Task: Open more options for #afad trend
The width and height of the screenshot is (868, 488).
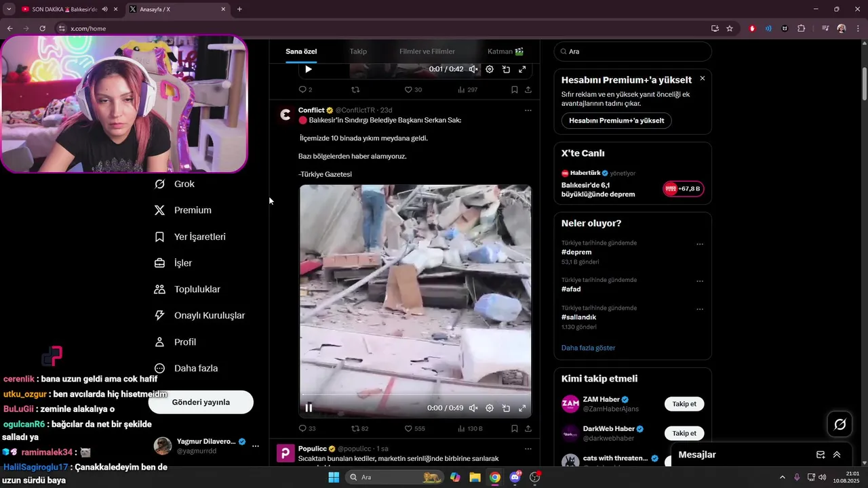Action: click(700, 281)
